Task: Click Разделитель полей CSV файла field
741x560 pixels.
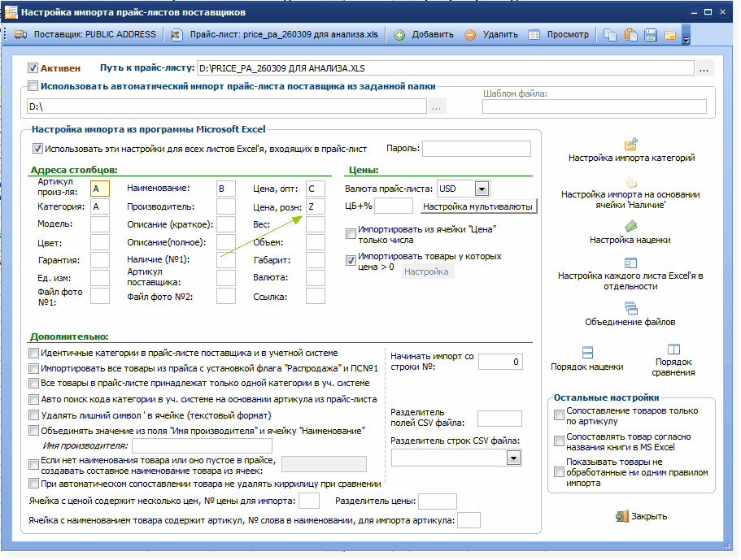Action: [x=499, y=419]
